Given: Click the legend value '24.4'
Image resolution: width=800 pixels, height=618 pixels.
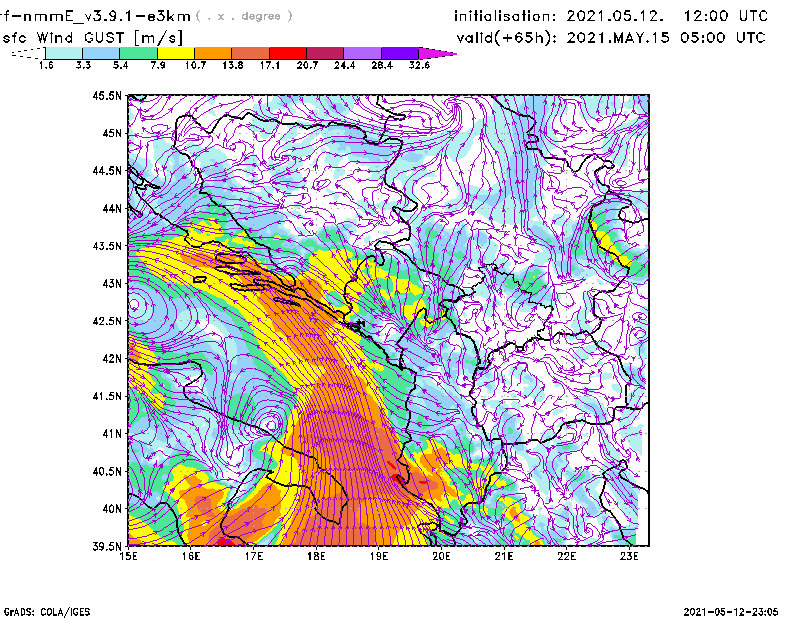Looking at the screenshot, I should [x=344, y=65].
